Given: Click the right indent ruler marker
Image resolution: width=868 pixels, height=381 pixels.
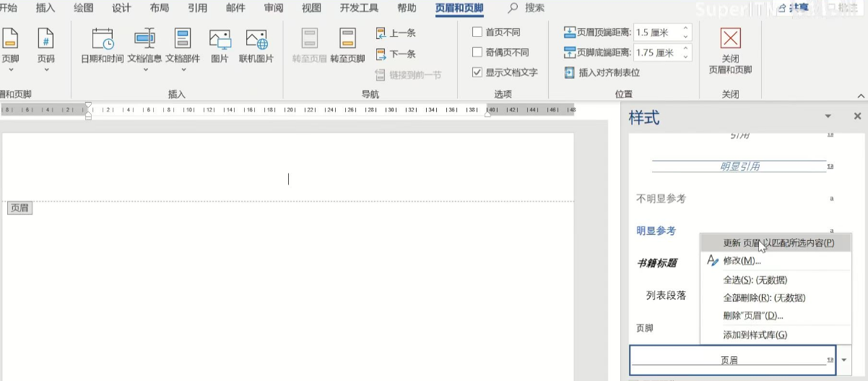Looking at the screenshot, I should [487, 114].
